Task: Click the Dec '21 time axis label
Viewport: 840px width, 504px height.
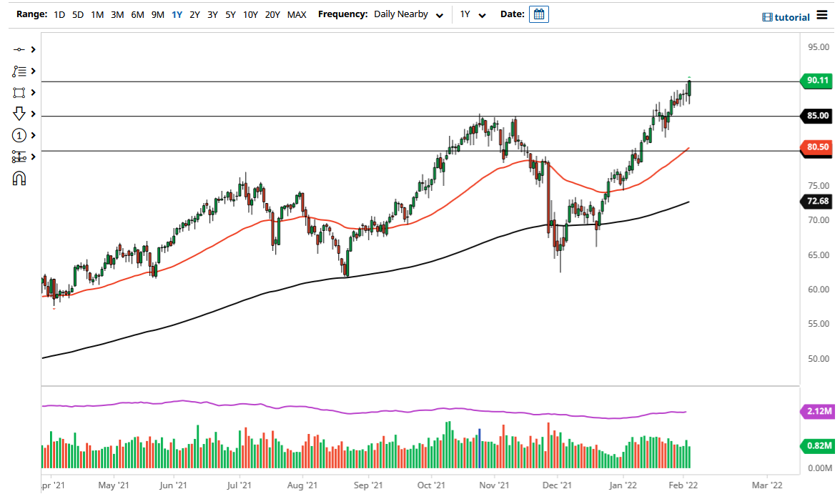Action: pyautogui.click(x=557, y=485)
